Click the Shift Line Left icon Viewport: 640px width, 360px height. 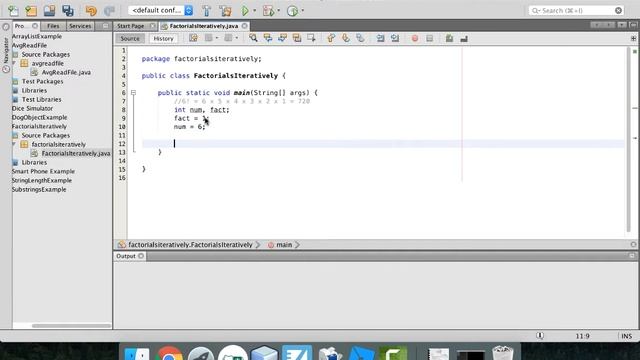(380, 38)
